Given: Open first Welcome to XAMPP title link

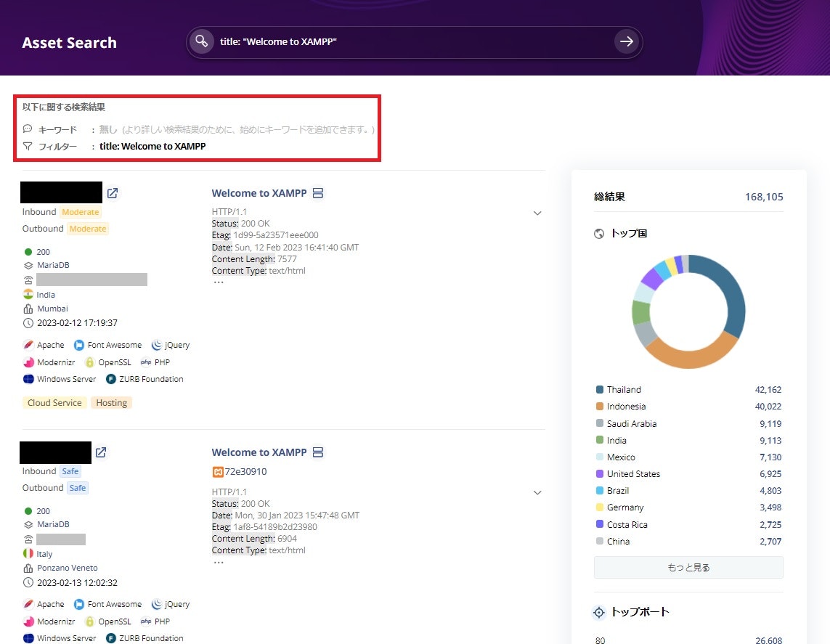Looking at the screenshot, I should [x=259, y=193].
